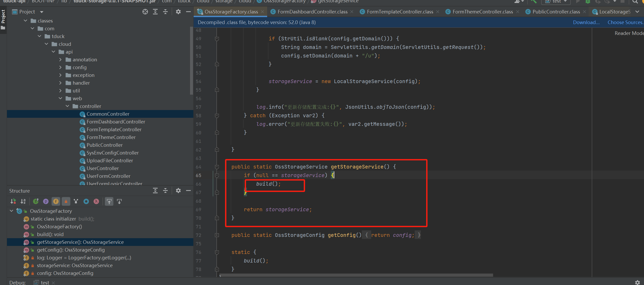Open Project view dropdown

pos(42,12)
